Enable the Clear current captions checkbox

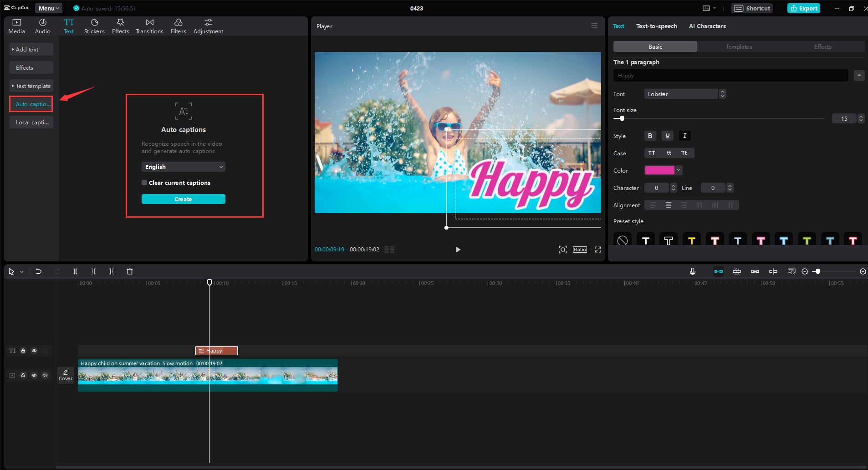pos(144,182)
